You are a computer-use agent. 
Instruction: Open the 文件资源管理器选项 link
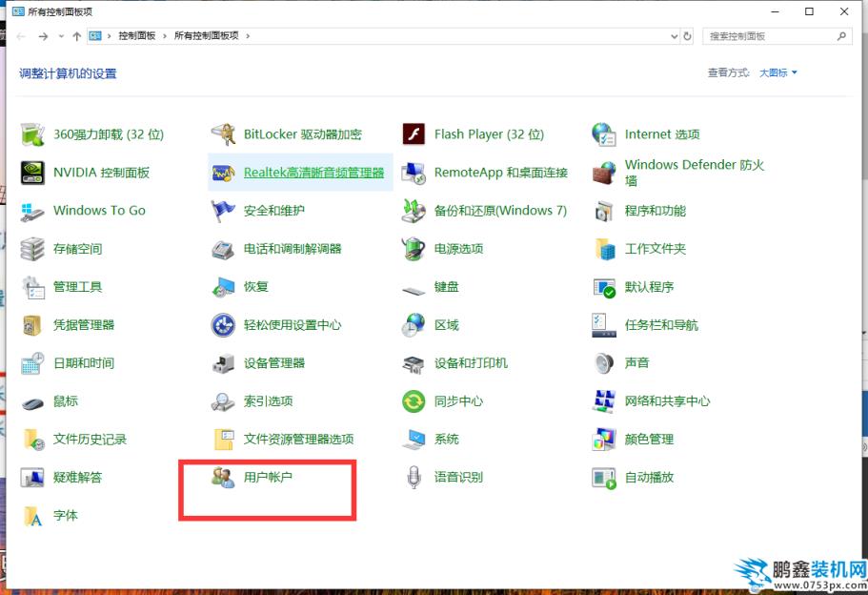click(x=298, y=440)
